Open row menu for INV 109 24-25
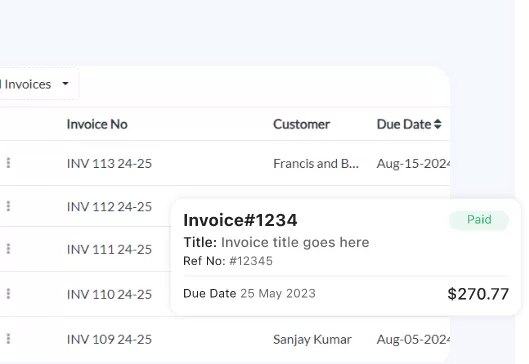The image size is (529, 364). pos(8,339)
